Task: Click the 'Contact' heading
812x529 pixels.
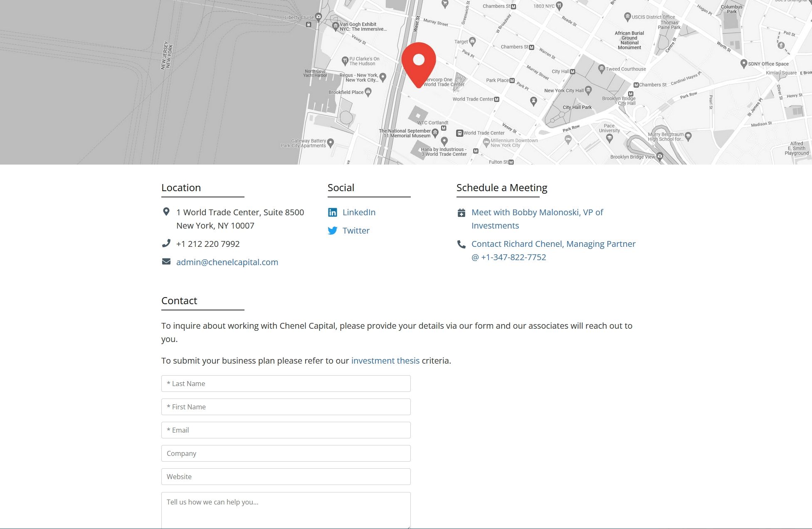Action: (x=179, y=301)
